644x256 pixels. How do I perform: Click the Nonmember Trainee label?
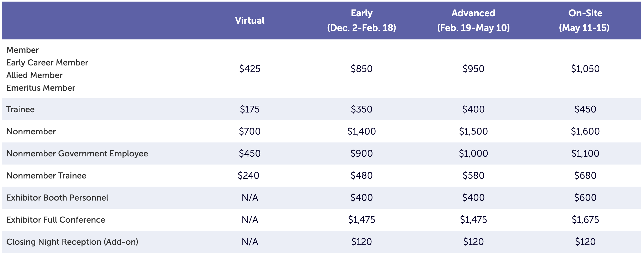click(46, 176)
